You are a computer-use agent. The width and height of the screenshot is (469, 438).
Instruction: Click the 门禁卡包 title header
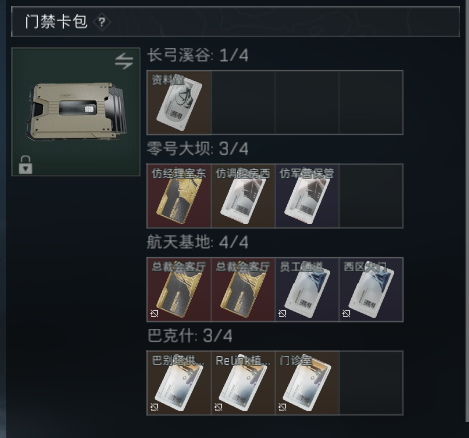(x=56, y=22)
